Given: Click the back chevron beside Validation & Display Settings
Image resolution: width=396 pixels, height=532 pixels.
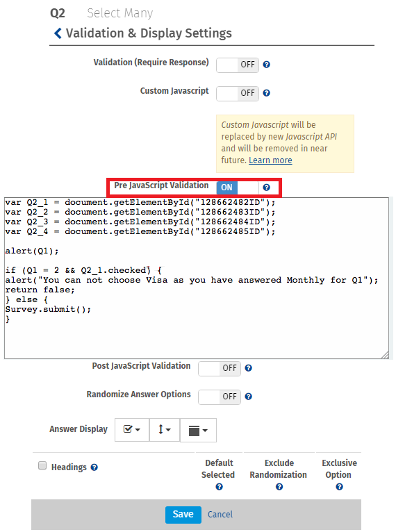Looking at the screenshot, I should (x=58, y=33).
